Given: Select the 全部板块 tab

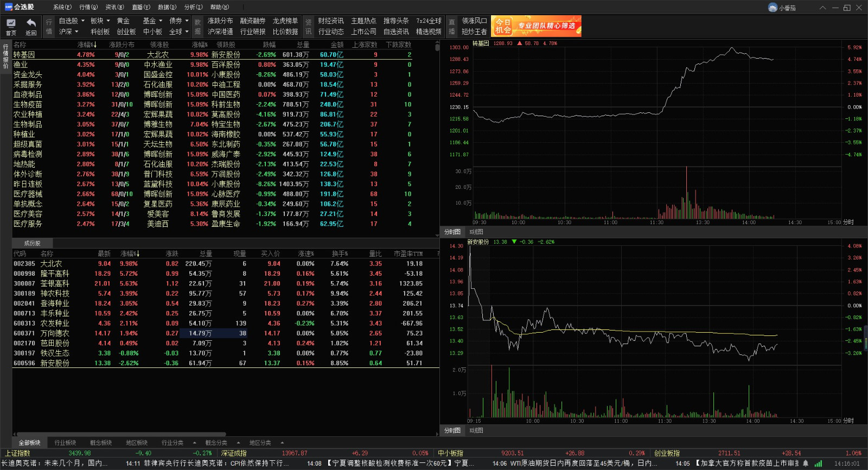Looking at the screenshot, I should coord(30,443).
